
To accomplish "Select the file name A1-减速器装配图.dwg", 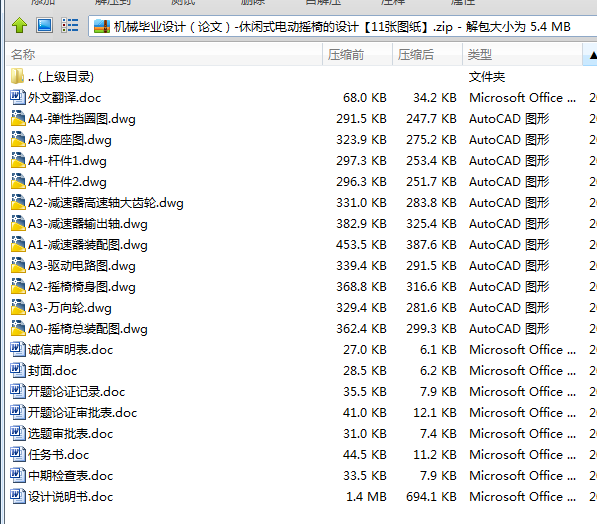I will pos(88,244).
